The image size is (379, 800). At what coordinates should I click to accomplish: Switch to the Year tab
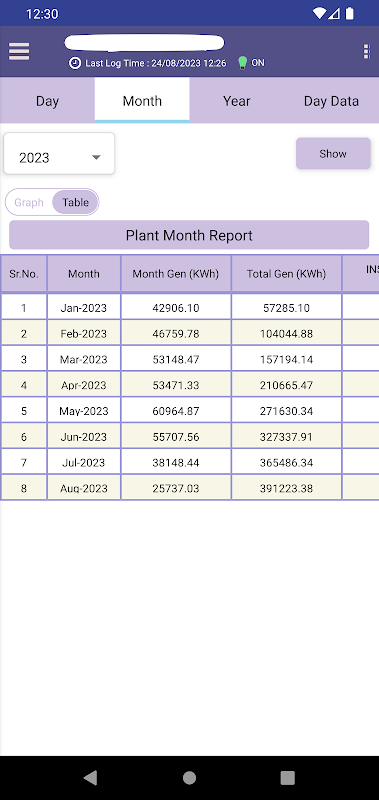pos(237,101)
